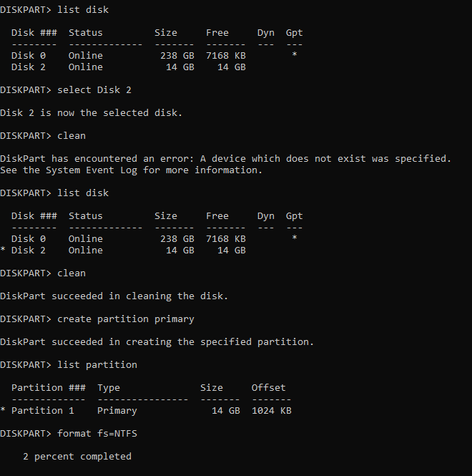Click the "create partition primary" command
This screenshot has width=472, height=476.
click(126, 319)
